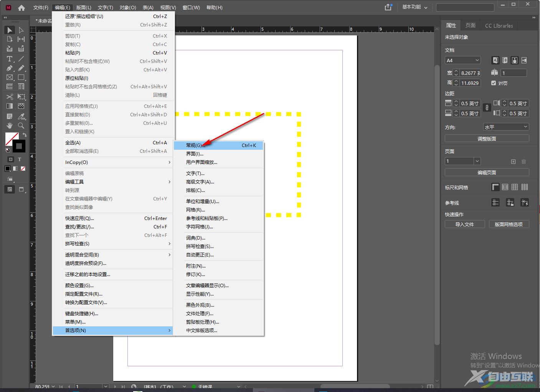Click the 导入文件 button
This screenshot has height=392, width=540.
click(465, 224)
